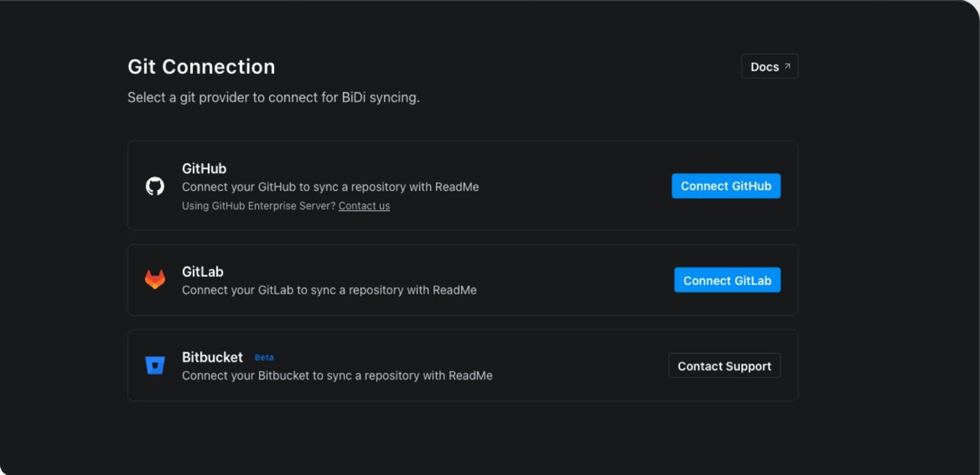Image resolution: width=980 pixels, height=475 pixels.
Task: Select the Git Connection heading
Action: pos(202,67)
